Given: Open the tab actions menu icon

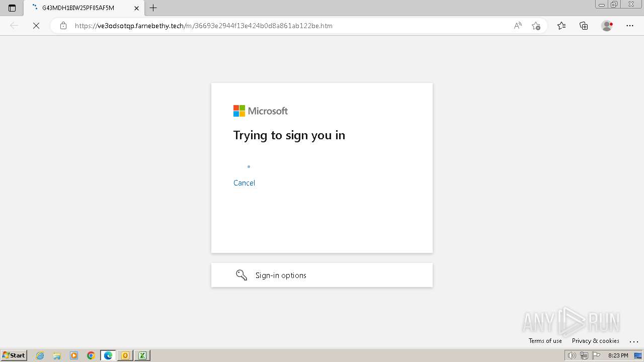Looking at the screenshot, I should pos(12,8).
